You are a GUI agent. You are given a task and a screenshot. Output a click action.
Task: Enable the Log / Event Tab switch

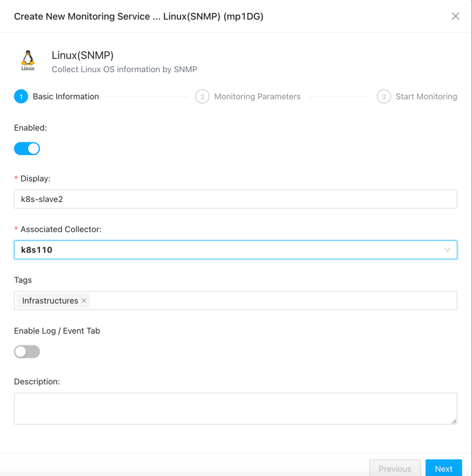(27, 351)
